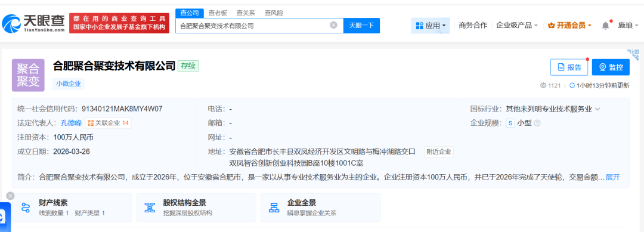Click the eye view-count icon
Screen dimensions: 644x232
pyautogui.click(x=543, y=85)
